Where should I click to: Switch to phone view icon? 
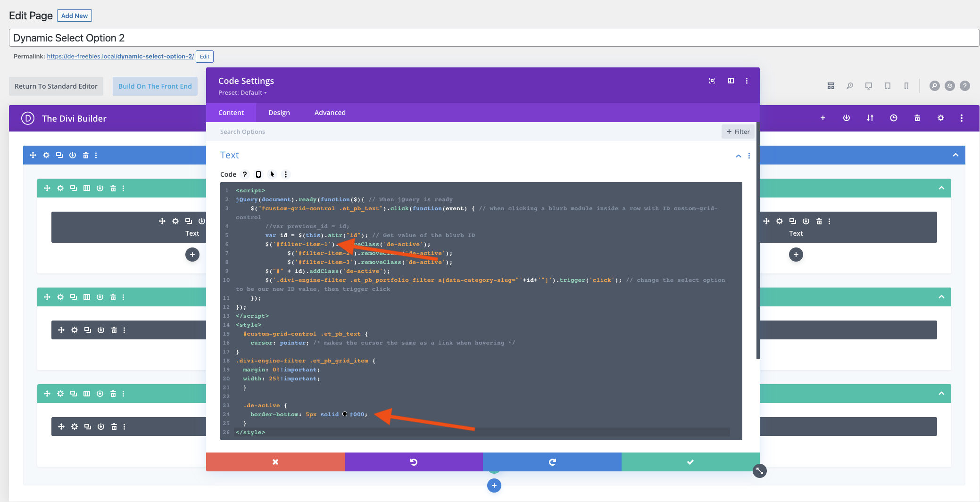(x=906, y=86)
